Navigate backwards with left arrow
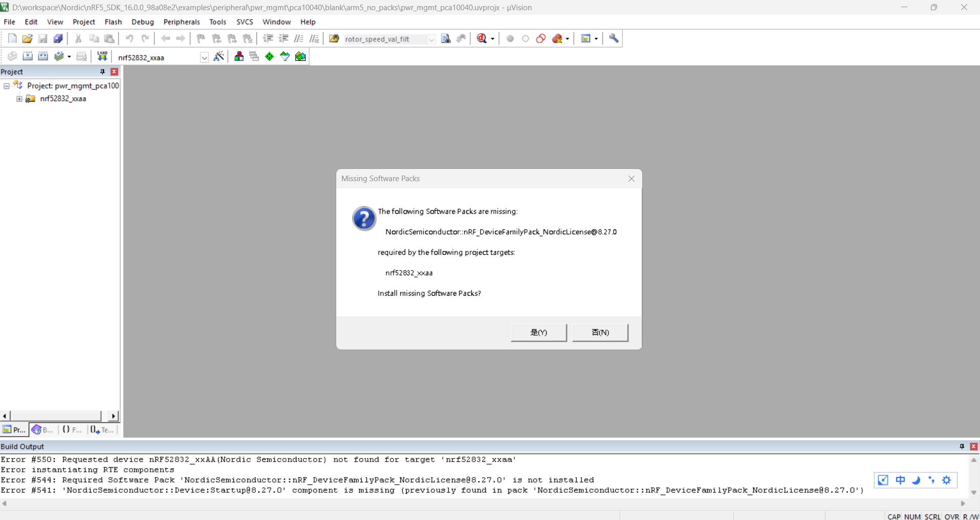Image resolution: width=980 pixels, height=520 pixels. 165,39
